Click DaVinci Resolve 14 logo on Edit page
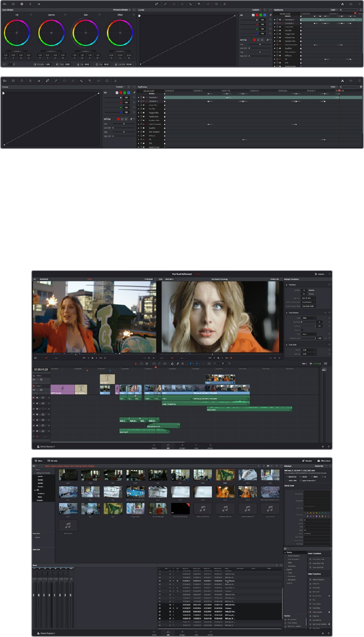 coord(45,446)
